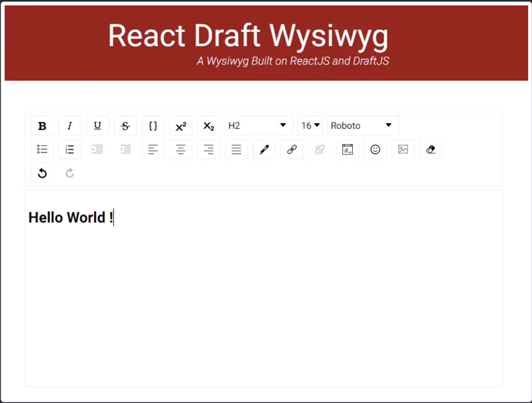Viewport: 532px width, 403px height.
Task: Center align the text
Action: (x=181, y=149)
